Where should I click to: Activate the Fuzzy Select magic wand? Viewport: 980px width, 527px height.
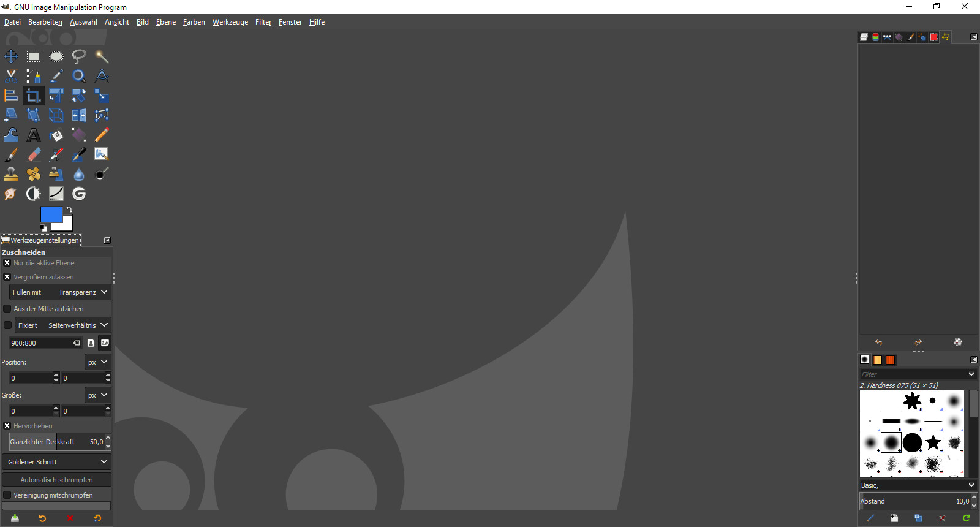coord(102,56)
